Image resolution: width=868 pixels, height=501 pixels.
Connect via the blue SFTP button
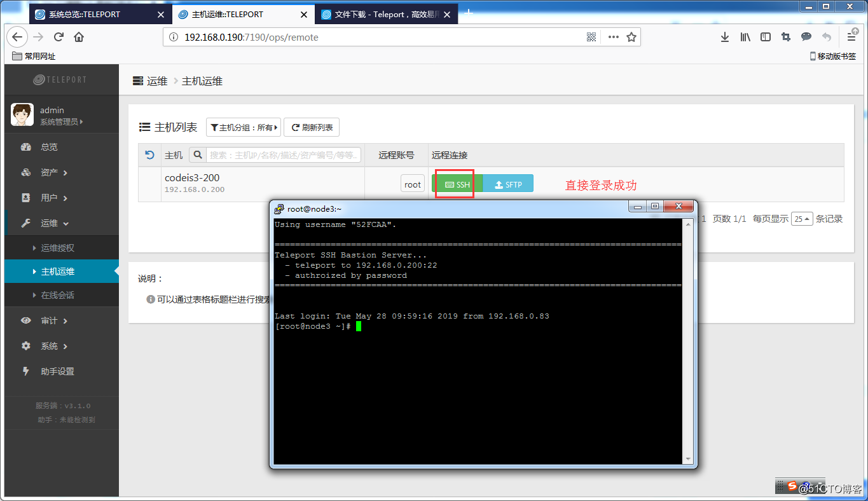click(x=508, y=184)
